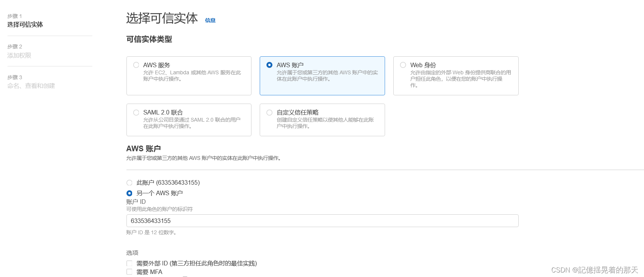
Task: Go to step 2 添加权限
Action: [19, 55]
